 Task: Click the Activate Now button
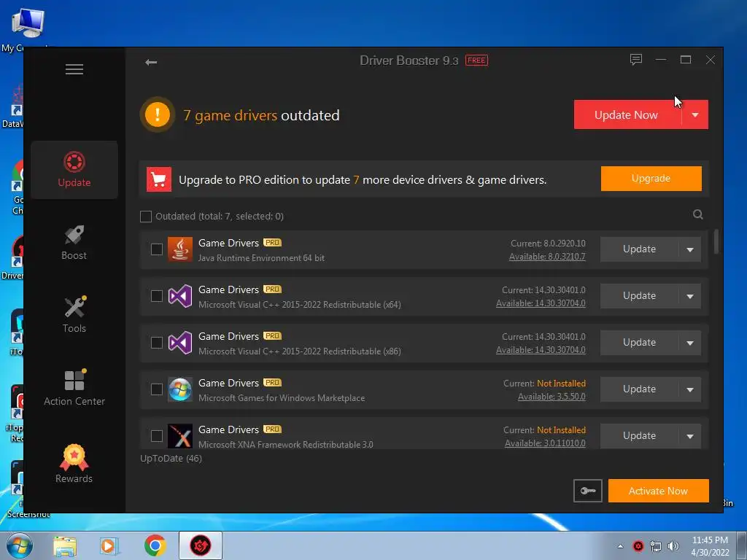click(659, 491)
